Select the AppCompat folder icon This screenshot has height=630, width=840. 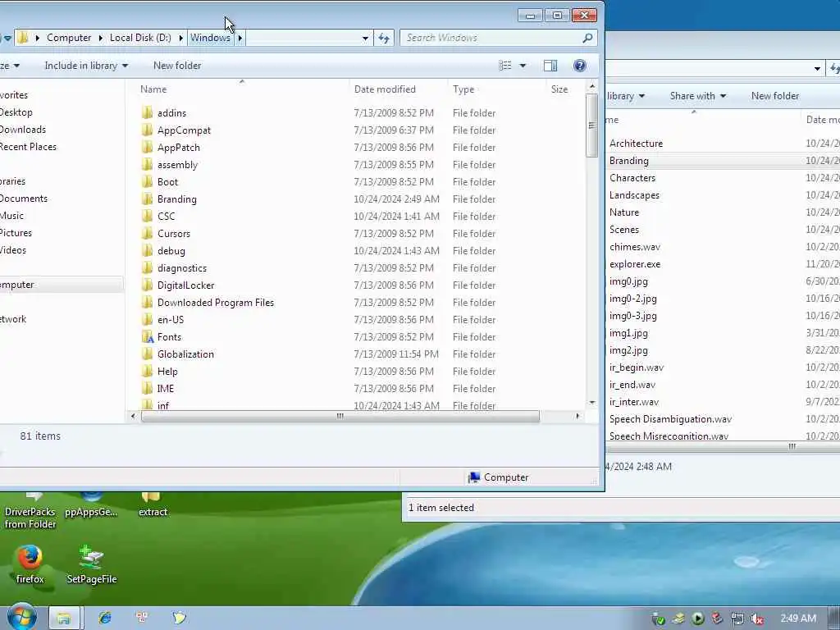coord(148,130)
